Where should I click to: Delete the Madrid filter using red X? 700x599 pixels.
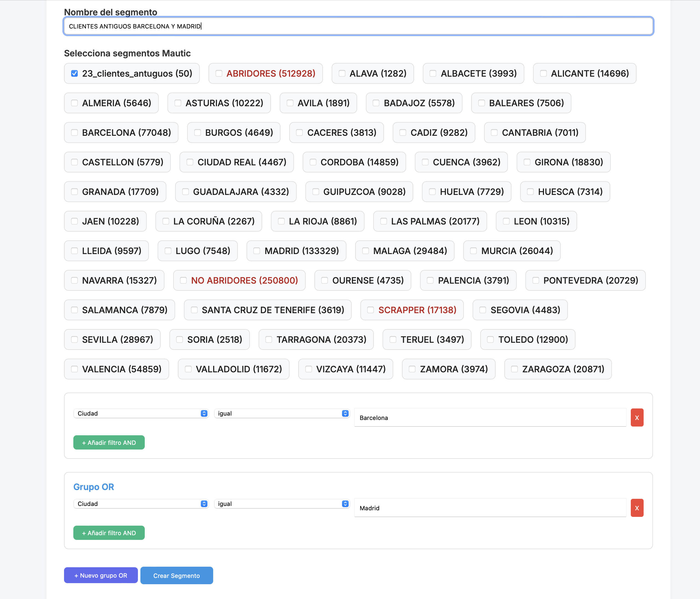tap(637, 508)
